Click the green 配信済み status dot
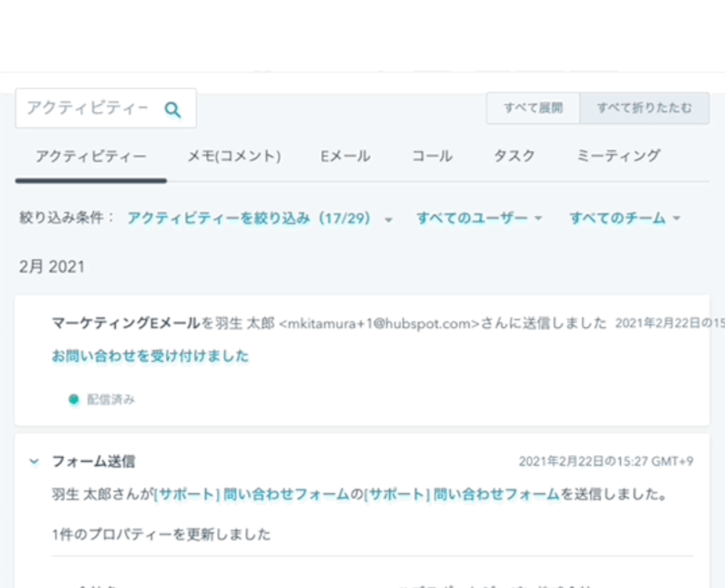 click(74, 399)
